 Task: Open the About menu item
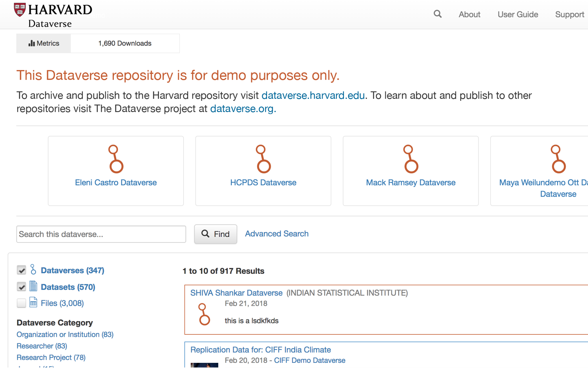point(469,14)
